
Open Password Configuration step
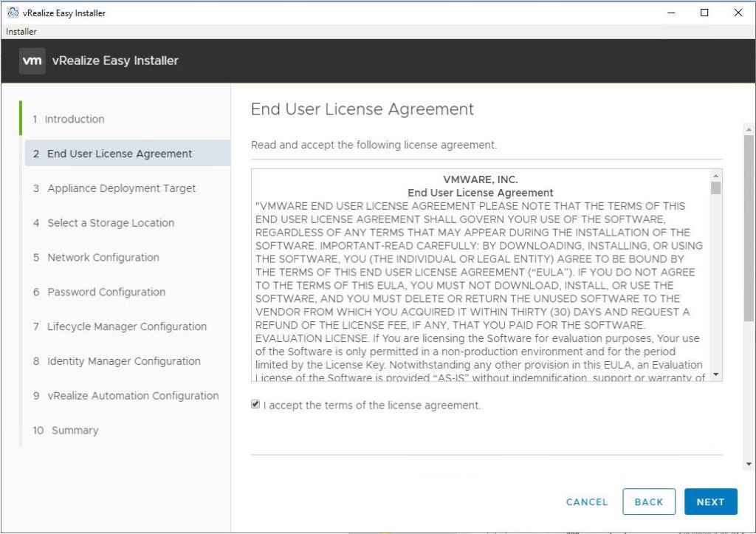tap(106, 292)
